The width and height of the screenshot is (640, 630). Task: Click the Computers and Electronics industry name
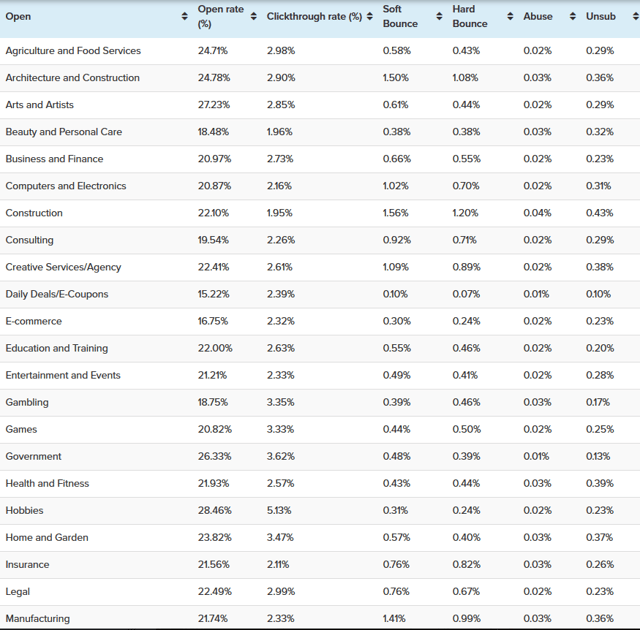pyautogui.click(x=66, y=186)
